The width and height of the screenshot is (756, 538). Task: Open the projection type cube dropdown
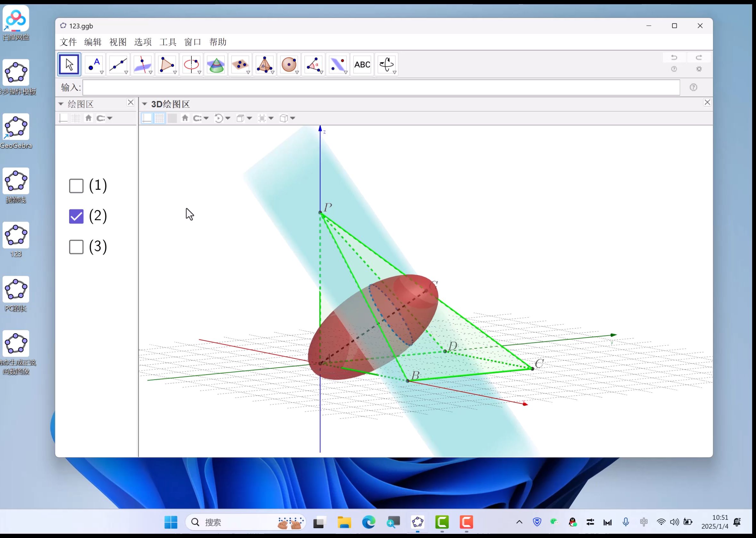pos(293,118)
